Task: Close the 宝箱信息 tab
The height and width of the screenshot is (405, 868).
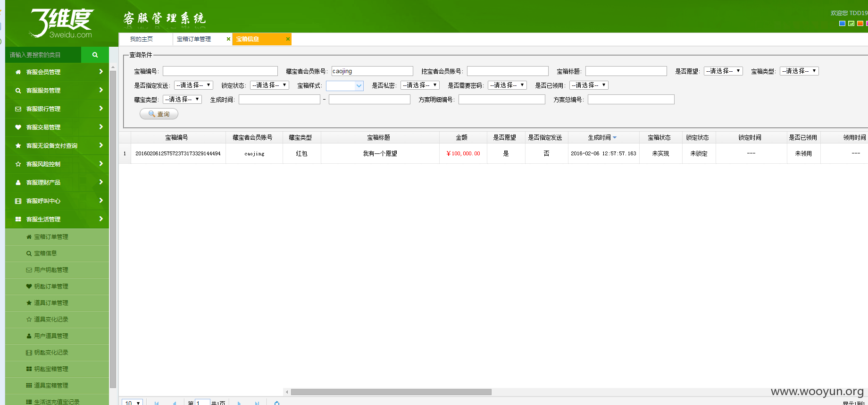Action: (288, 39)
